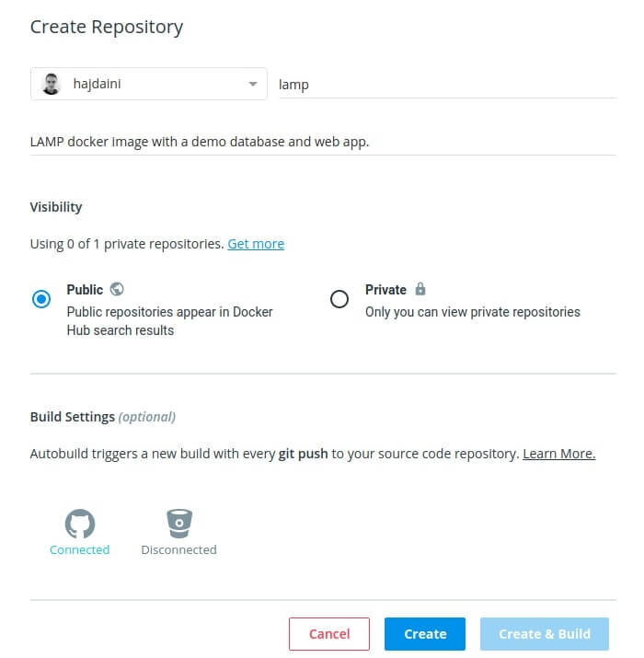Select the Private visibility radio button
The width and height of the screenshot is (644, 658).
click(x=339, y=299)
